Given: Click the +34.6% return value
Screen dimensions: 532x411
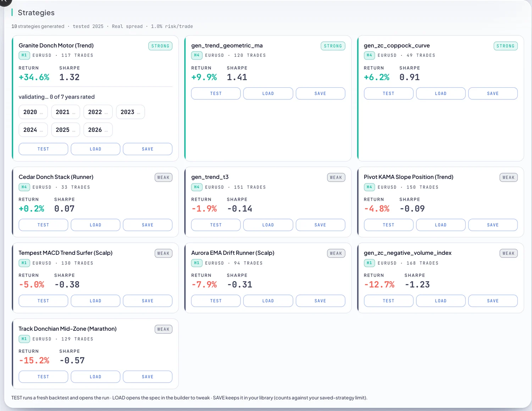Looking at the screenshot, I should point(34,77).
